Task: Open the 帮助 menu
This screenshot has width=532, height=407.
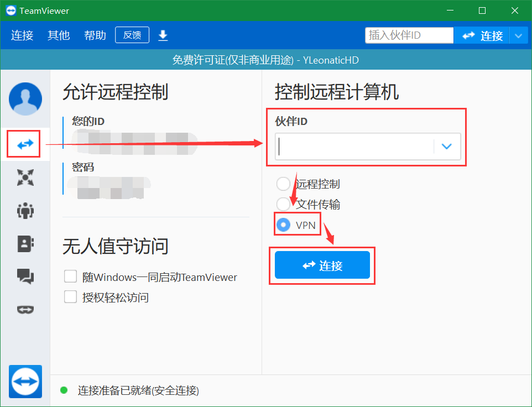Action: tap(95, 35)
